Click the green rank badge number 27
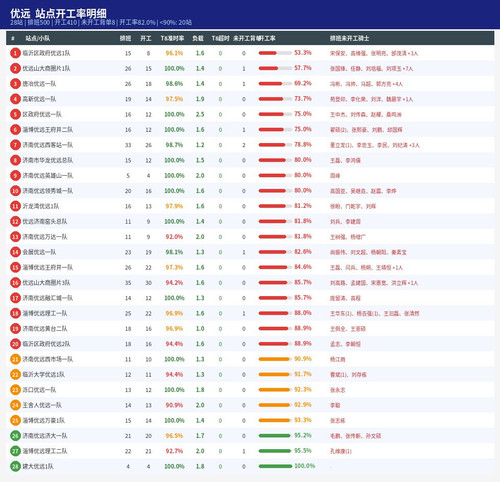500x482 pixels. [15, 451]
